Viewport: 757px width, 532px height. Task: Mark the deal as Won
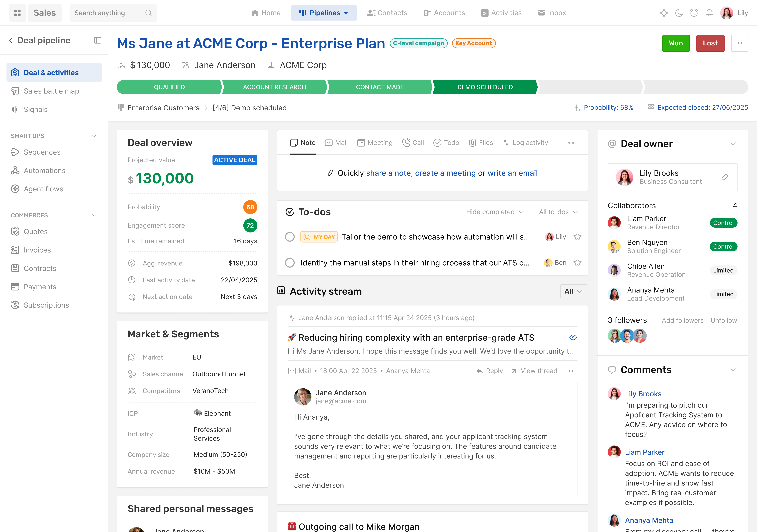[x=676, y=43]
